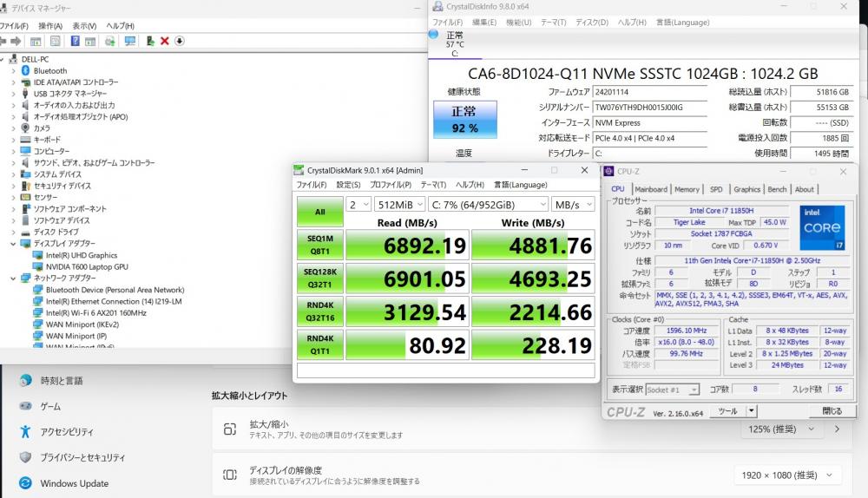This screenshot has height=498, width=868.
Task: Open 設定(S) menu in CrystalDiskMark
Action: tap(348, 185)
